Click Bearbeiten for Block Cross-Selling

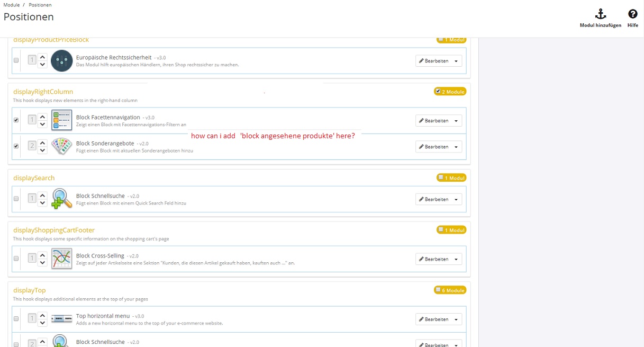(434, 260)
